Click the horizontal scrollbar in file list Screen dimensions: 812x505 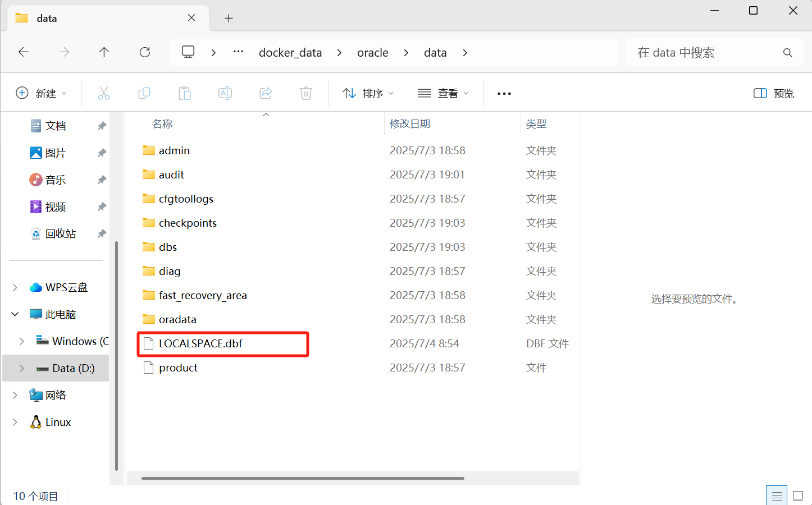click(x=303, y=479)
